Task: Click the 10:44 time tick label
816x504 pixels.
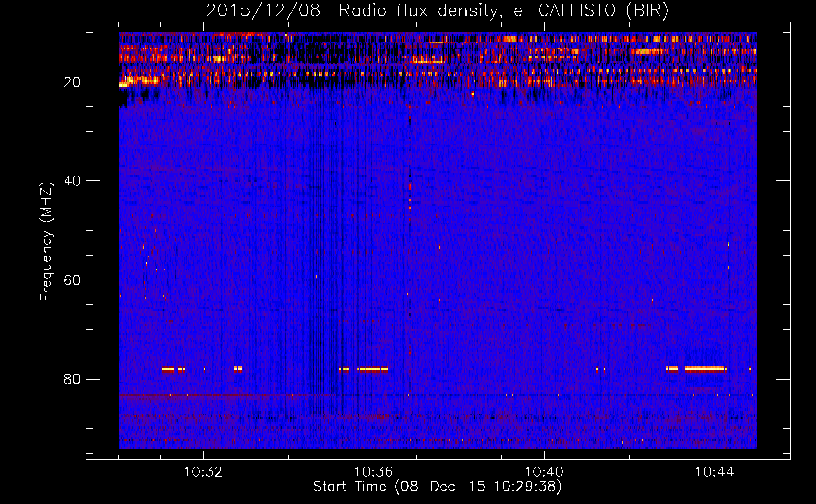Action: [715, 472]
